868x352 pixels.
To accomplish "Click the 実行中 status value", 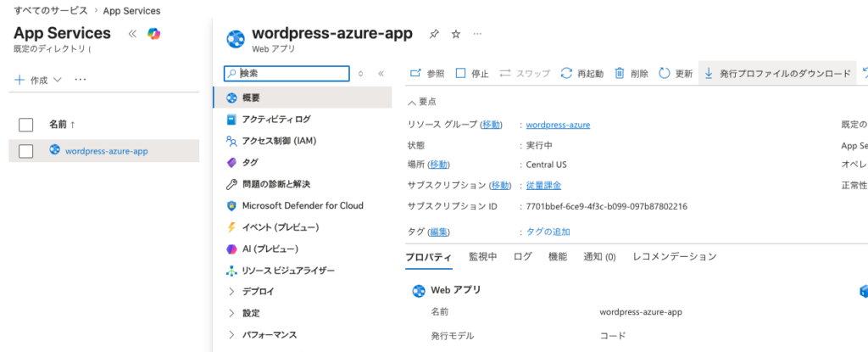I will coord(539,145).
